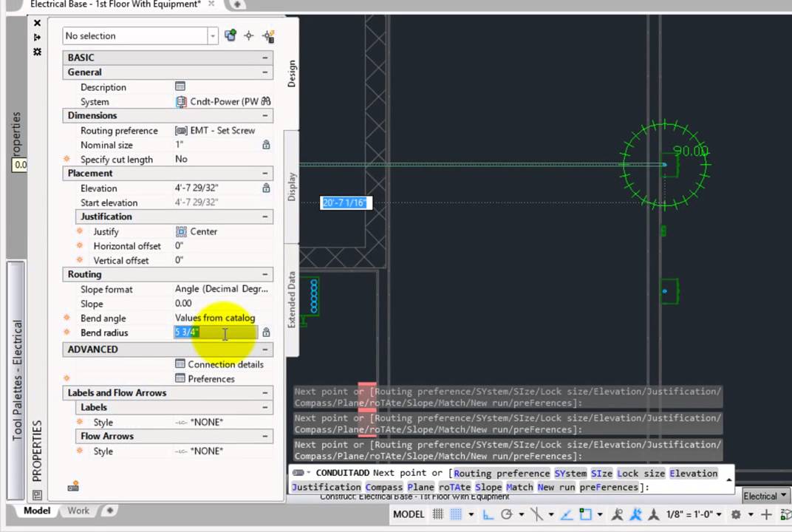Open the No selection dropdown
Viewport: 792px width, 532px height.
[x=213, y=36]
